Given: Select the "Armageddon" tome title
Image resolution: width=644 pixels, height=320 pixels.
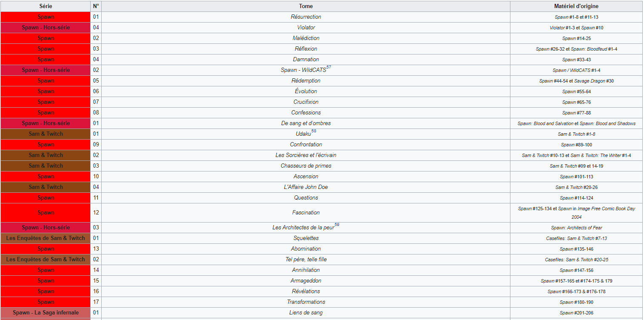Looking at the screenshot, I should coord(306,281).
